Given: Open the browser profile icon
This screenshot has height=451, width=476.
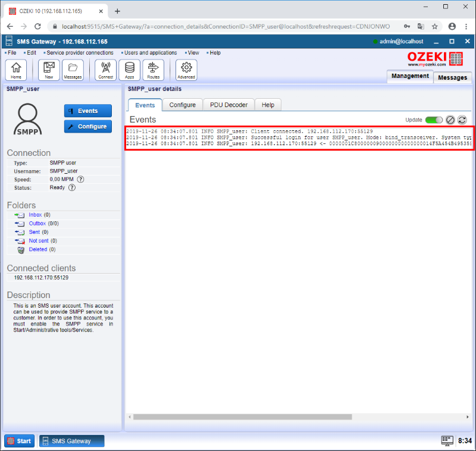Looking at the screenshot, I should [452, 26].
